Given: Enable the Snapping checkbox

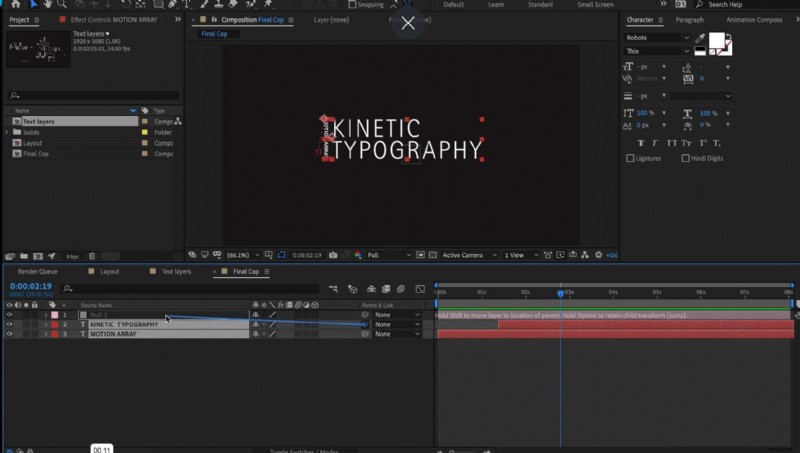Looking at the screenshot, I should coord(352,5).
